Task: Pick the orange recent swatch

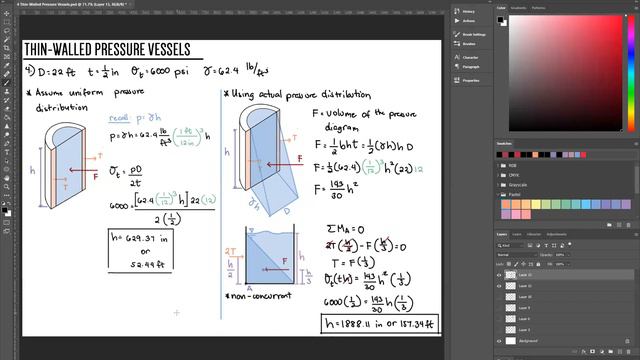Action: click(535, 155)
